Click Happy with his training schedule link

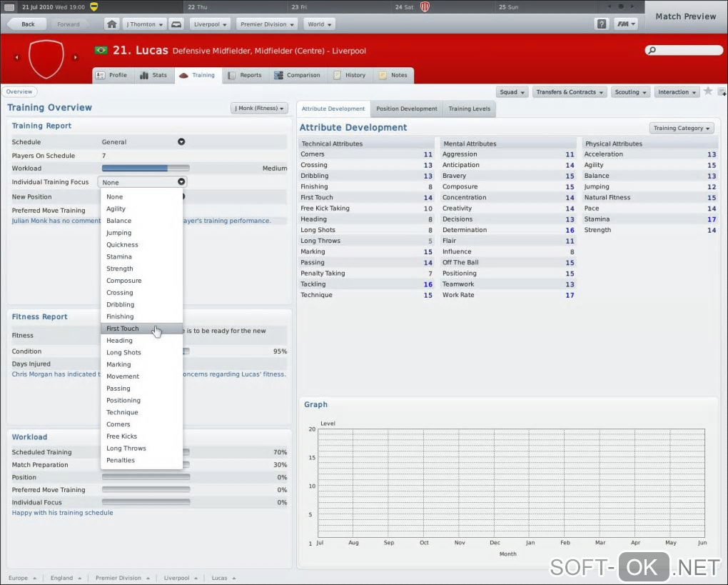point(62,513)
